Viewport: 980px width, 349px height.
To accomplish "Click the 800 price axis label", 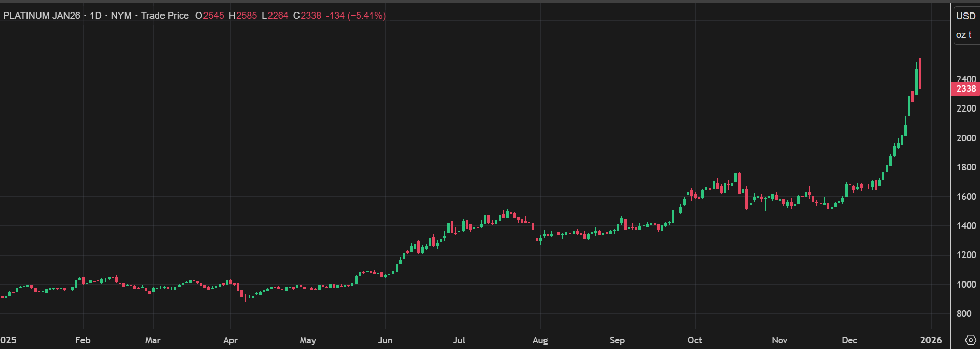I will (x=964, y=314).
